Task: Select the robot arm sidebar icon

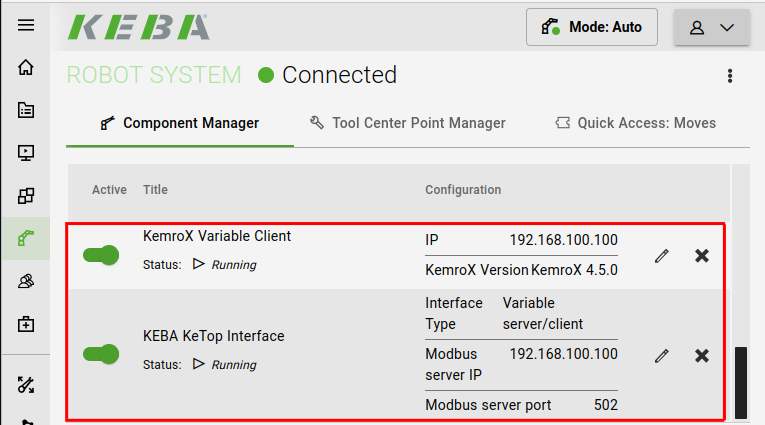Action: pos(26,238)
